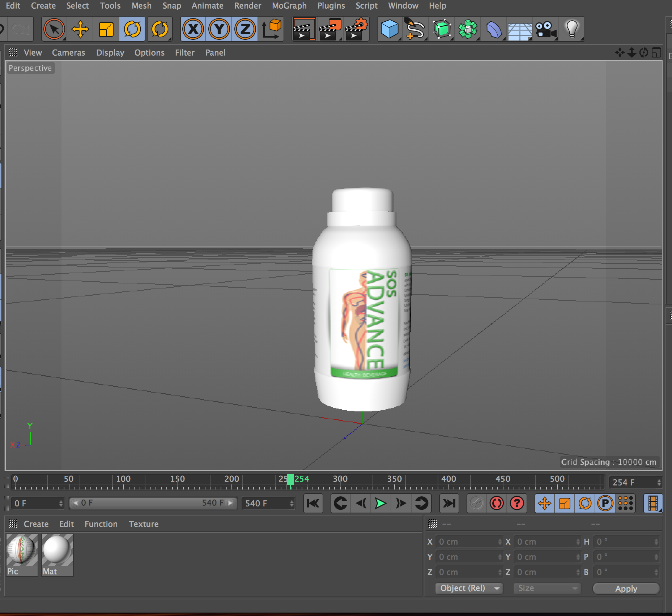Open the viewport Cameras menu
The height and width of the screenshot is (616, 672).
point(68,53)
